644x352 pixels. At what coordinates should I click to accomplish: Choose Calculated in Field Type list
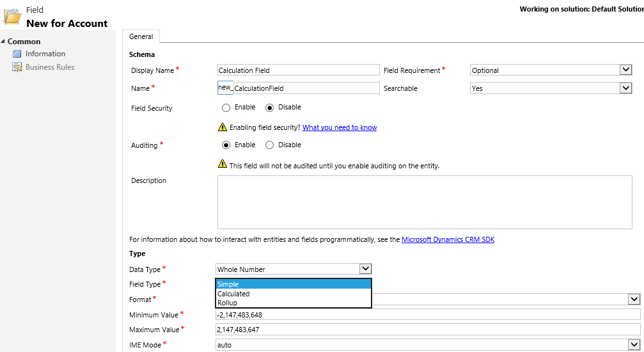click(x=294, y=294)
